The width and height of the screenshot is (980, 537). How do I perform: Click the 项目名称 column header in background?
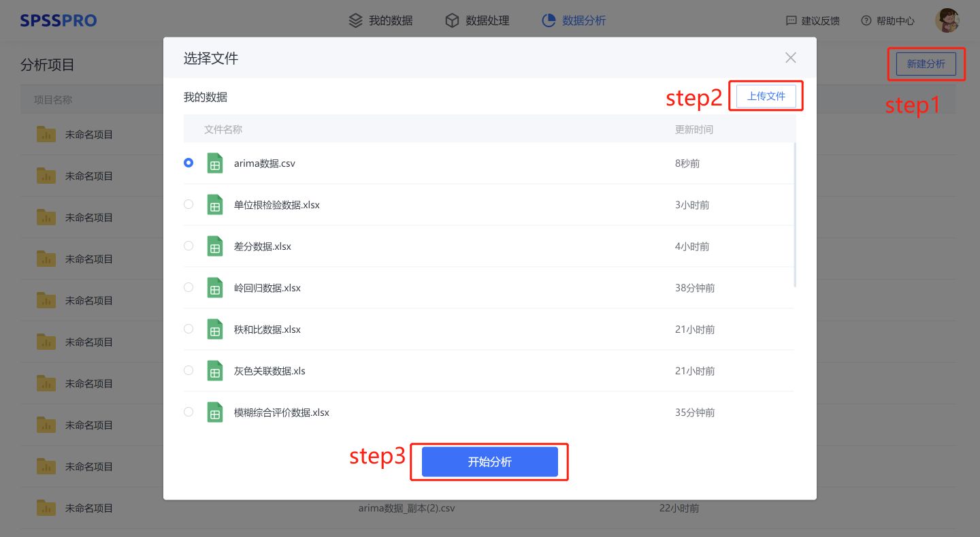[x=53, y=100]
